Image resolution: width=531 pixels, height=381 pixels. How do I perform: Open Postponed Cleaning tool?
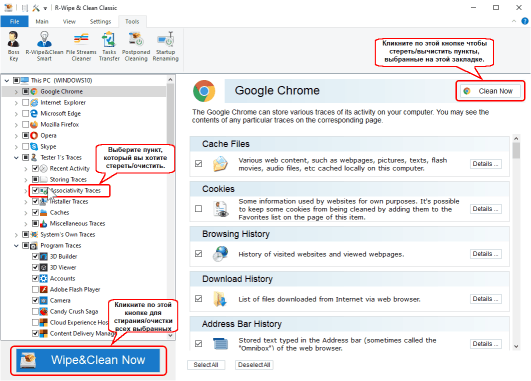click(136, 46)
